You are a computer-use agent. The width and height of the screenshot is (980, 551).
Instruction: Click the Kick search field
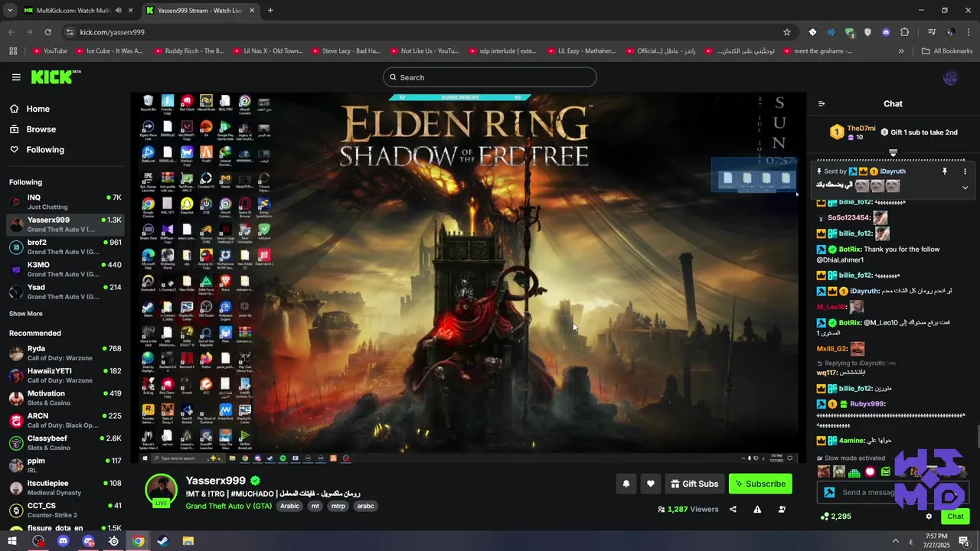[490, 77]
